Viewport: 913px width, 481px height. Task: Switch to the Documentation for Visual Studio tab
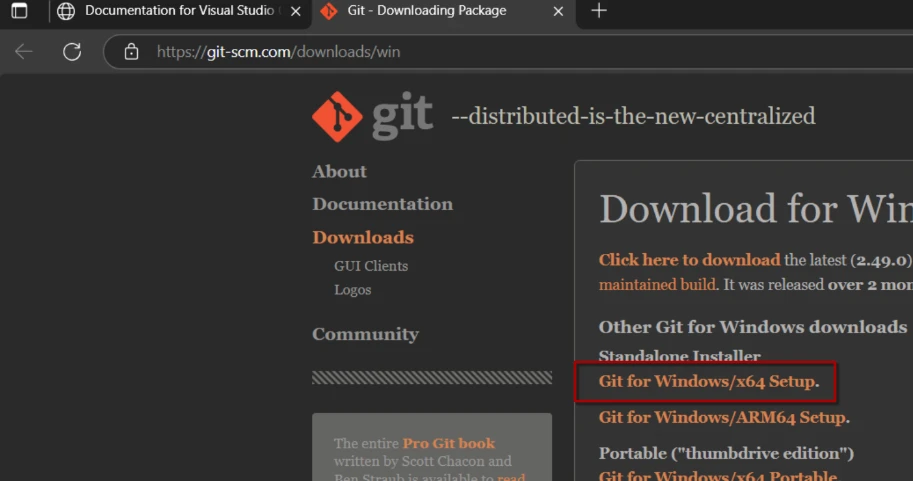(x=180, y=12)
